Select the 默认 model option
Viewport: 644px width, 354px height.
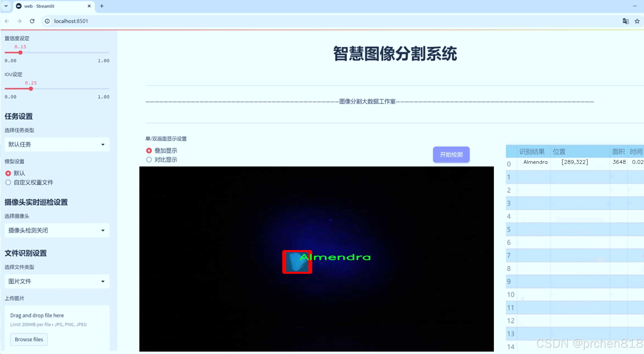pyautogui.click(x=8, y=173)
